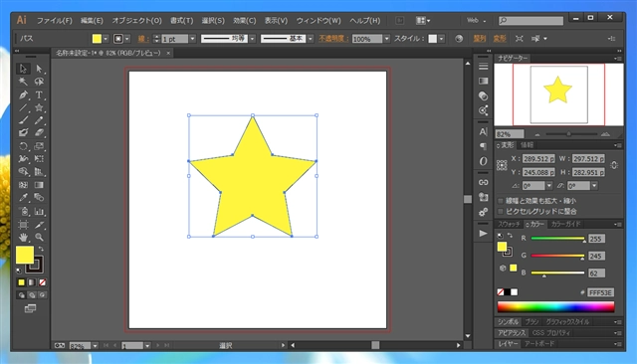This screenshot has width=637, height=364.
Task: Set paint mode to Color (yellow square)
Action: tap(21, 282)
